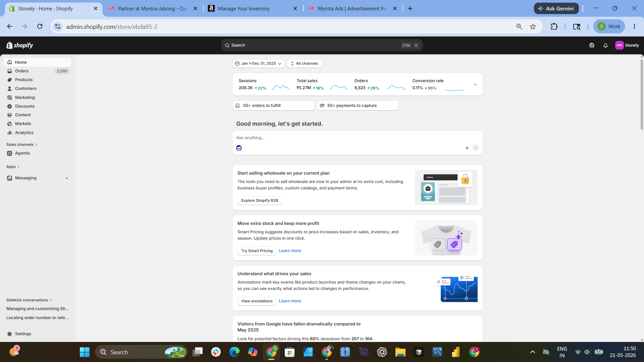Click the Ask Gemini button

pos(556,8)
